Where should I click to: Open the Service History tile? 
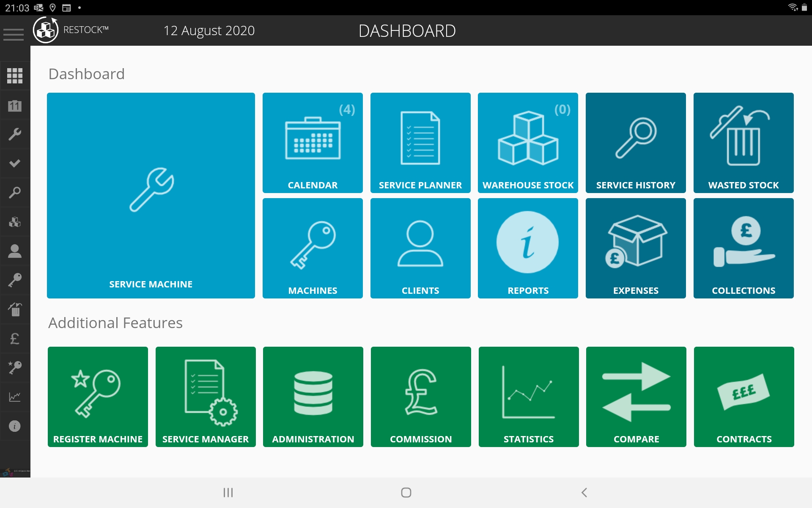(635, 143)
